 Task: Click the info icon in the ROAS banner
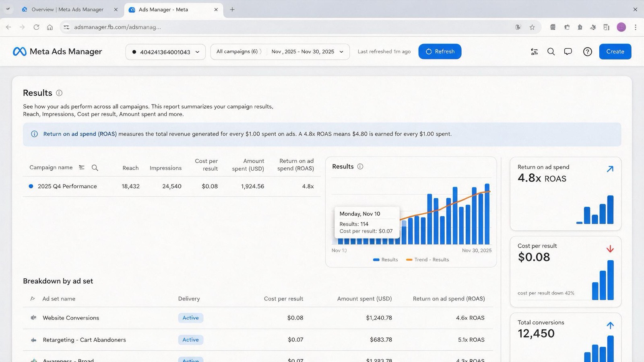pyautogui.click(x=35, y=134)
